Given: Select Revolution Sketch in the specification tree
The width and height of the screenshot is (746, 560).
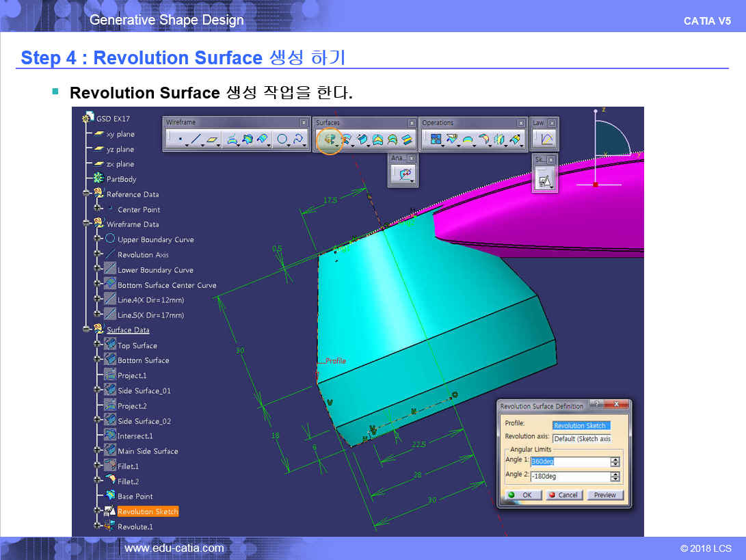Looking at the screenshot, I should click(147, 511).
